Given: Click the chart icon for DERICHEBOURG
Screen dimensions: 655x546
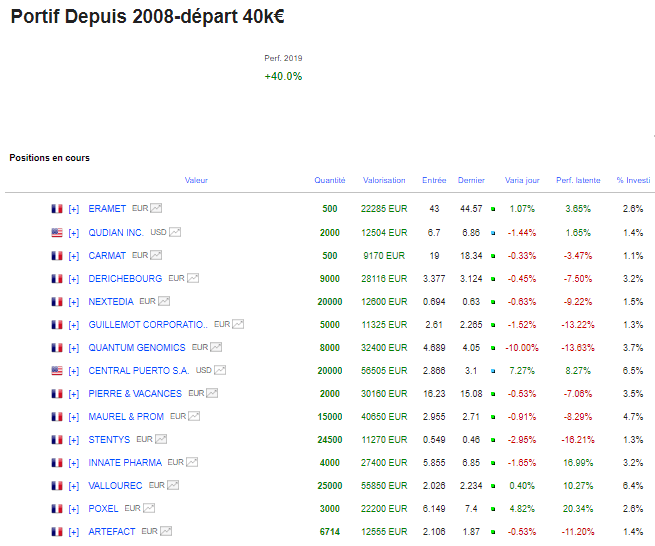Looking at the screenshot, I should (193, 278).
